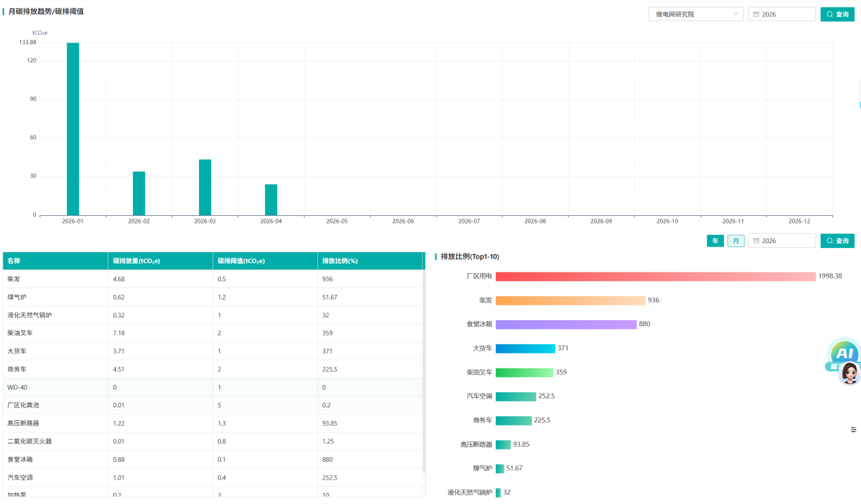The width and height of the screenshot is (861, 504).
Task: Click the lower 查询 button
Action: tap(837, 241)
